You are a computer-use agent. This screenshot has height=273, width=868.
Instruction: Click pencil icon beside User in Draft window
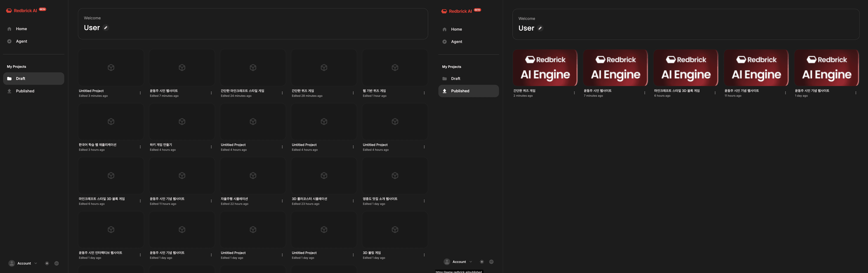[x=106, y=28]
